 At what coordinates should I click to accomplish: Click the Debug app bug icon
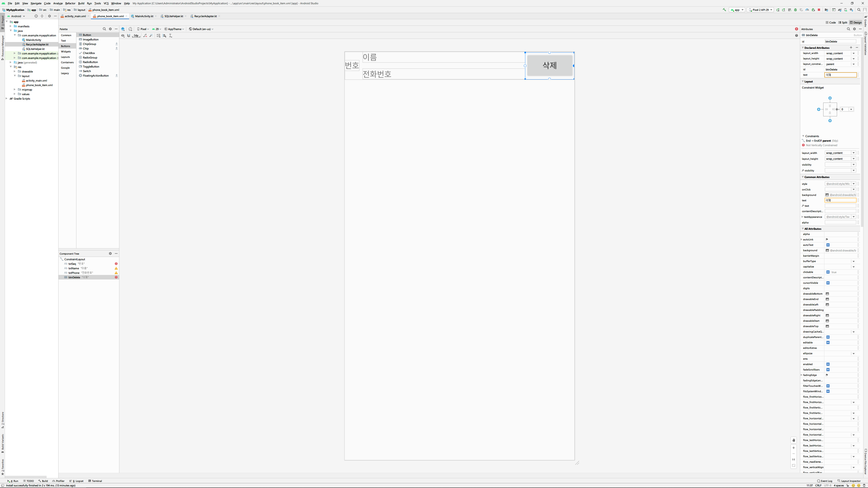tap(796, 10)
